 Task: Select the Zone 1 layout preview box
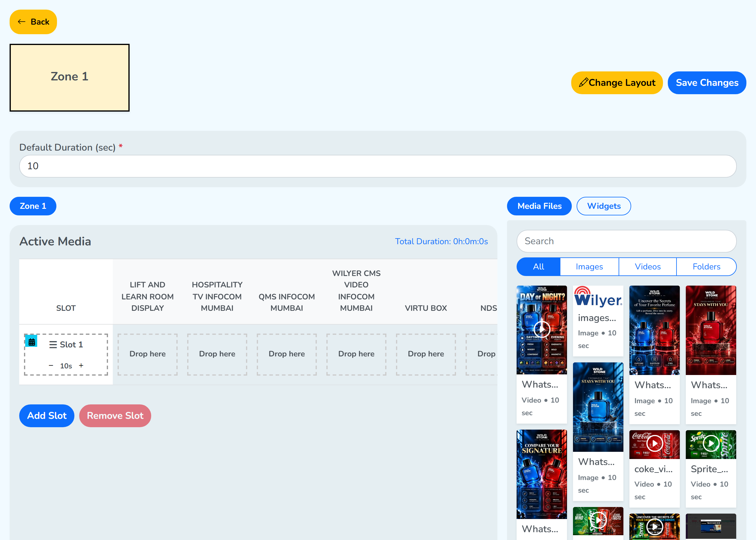click(70, 77)
